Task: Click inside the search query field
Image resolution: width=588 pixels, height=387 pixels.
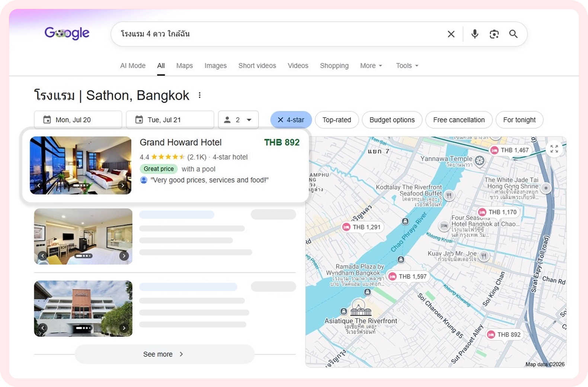Action: 279,34
